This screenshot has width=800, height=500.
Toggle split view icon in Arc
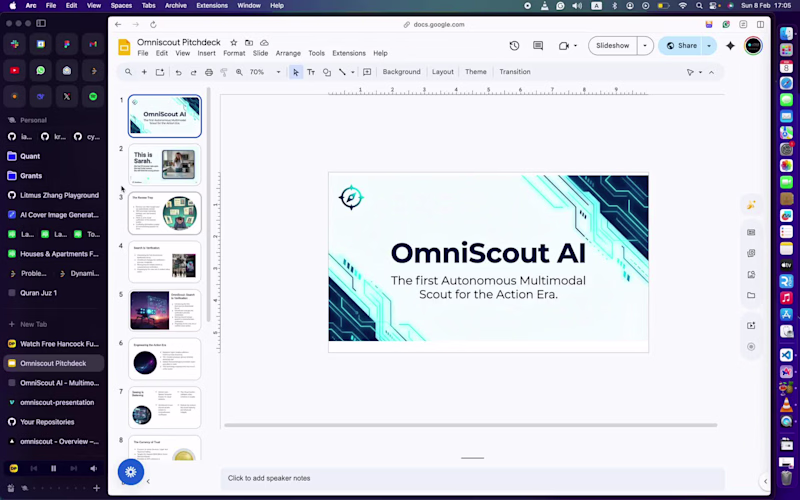760,24
